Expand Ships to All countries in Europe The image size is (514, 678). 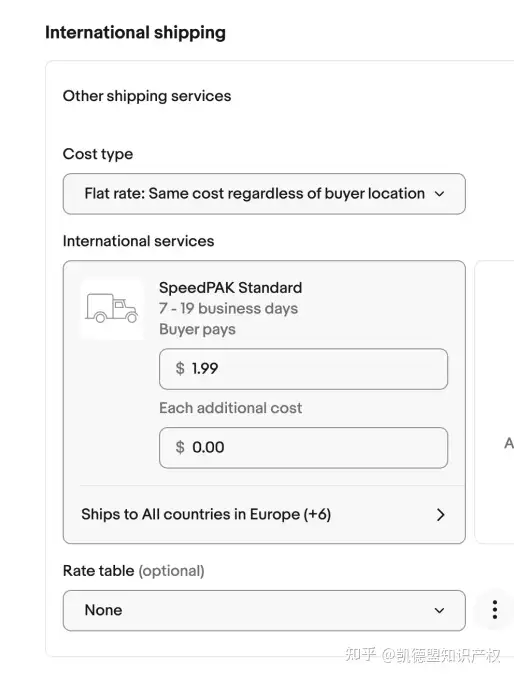click(x=264, y=515)
